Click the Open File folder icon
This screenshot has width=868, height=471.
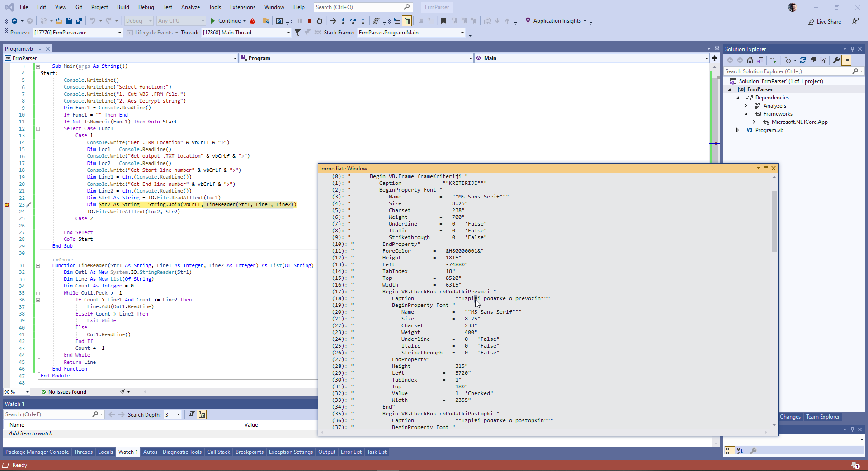tap(59, 21)
